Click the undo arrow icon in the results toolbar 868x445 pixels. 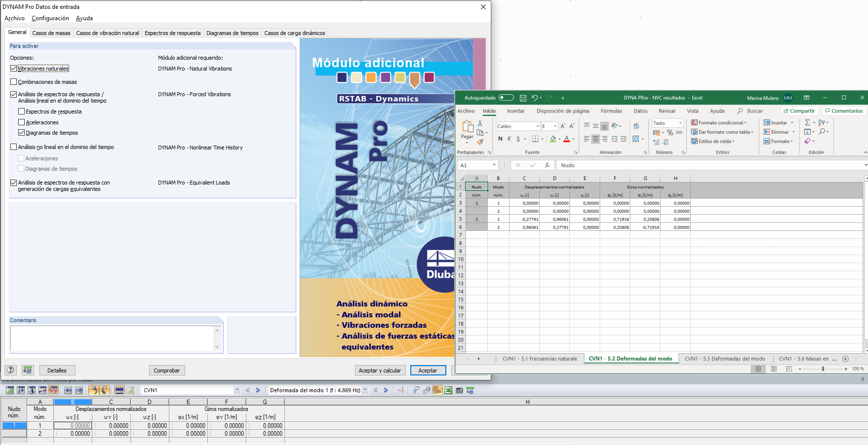[95, 390]
